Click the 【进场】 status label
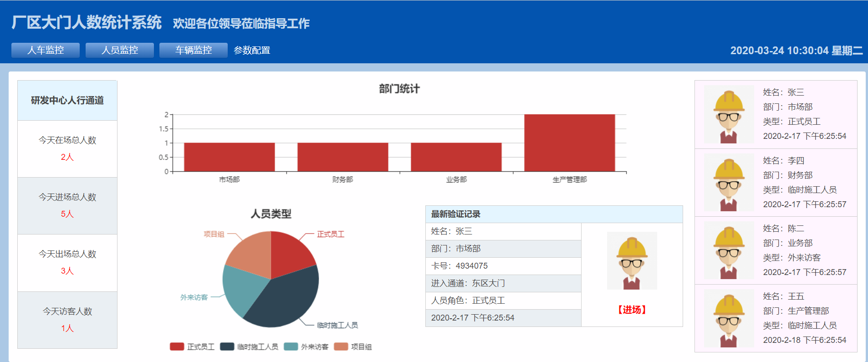The height and width of the screenshot is (362, 868). [x=632, y=310]
